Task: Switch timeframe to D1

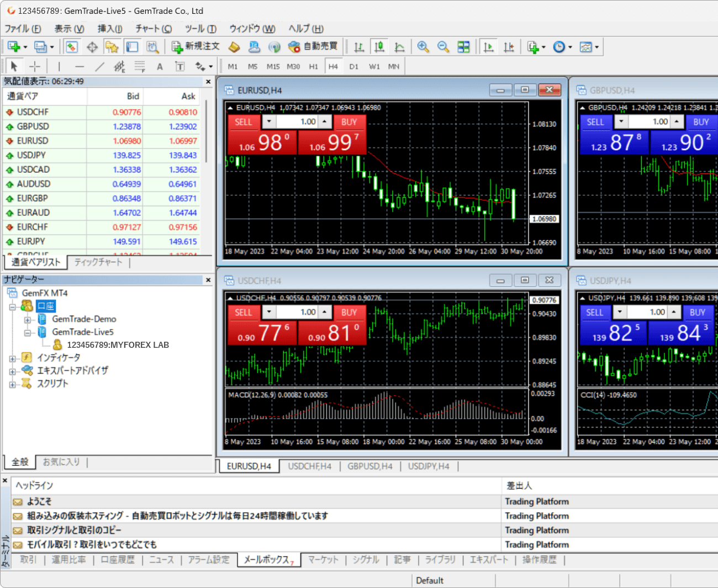Action: click(x=353, y=66)
